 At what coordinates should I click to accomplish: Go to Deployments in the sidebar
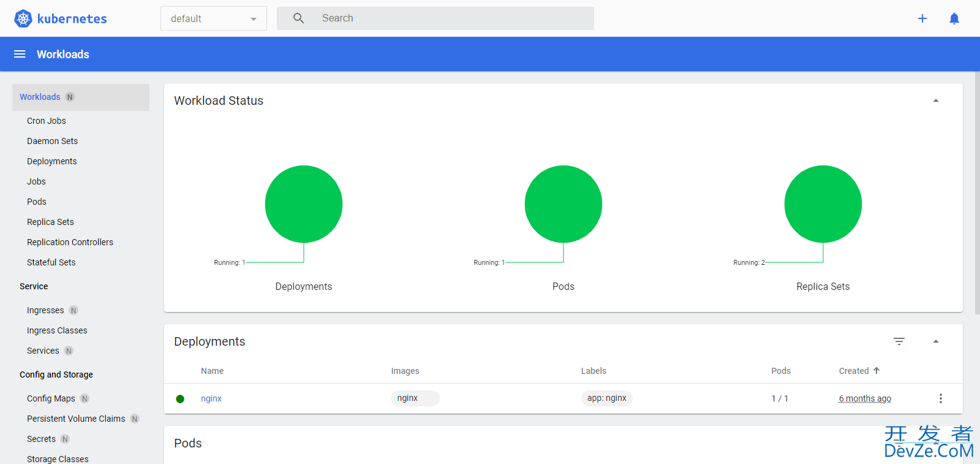(52, 161)
